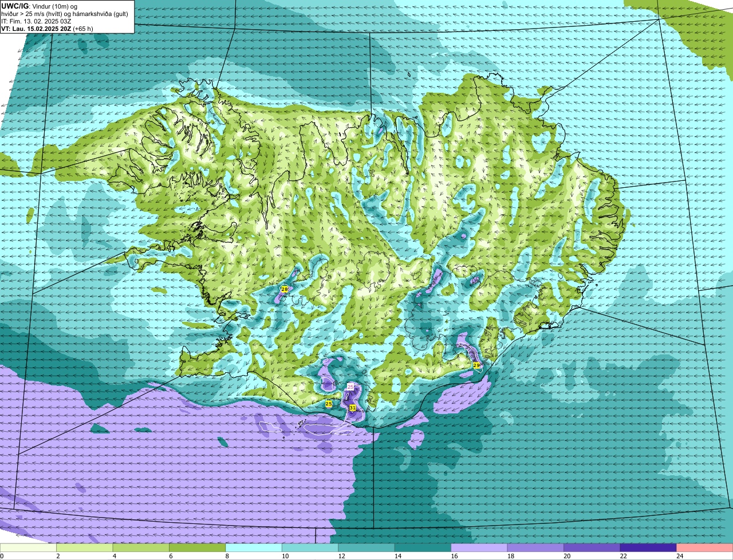733x560 pixels.
Task: Click the 0–2 m/s palest yellow legend swatch
Action: coord(29,547)
